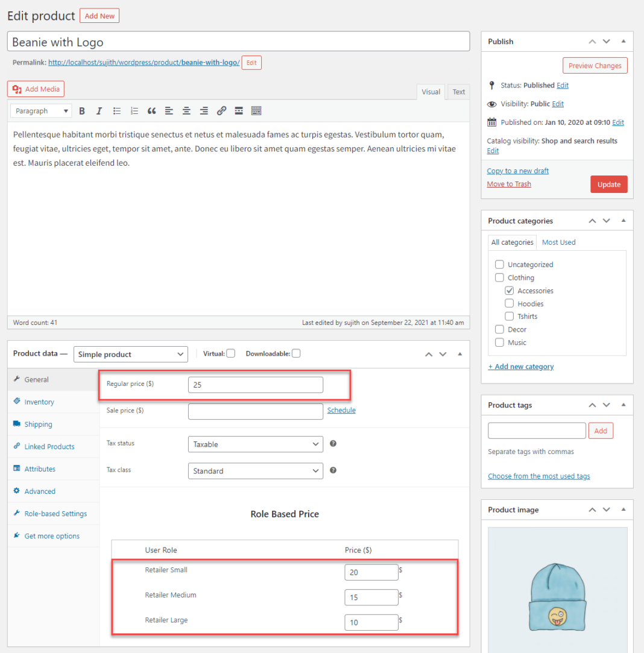Image resolution: width=644 pixels, height=653 pixels.
Task: Check the Downloadable checkbox
Action: [x=296, y=353]
